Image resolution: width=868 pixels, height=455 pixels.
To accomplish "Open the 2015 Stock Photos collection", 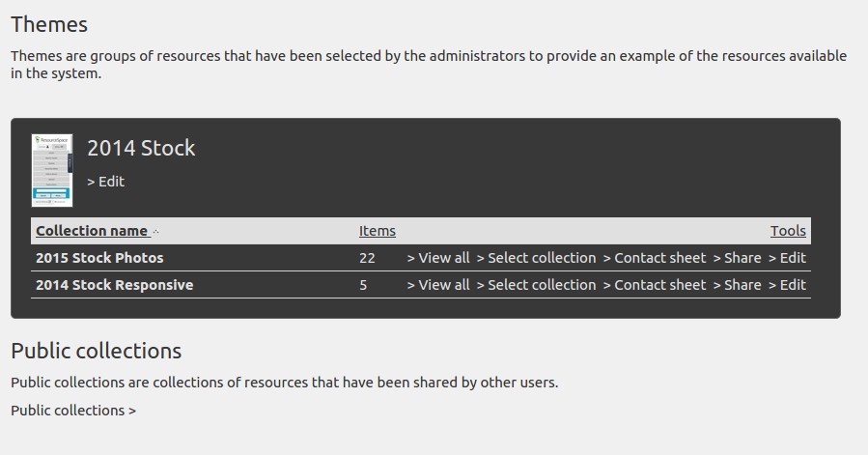I will coord(99,258).
